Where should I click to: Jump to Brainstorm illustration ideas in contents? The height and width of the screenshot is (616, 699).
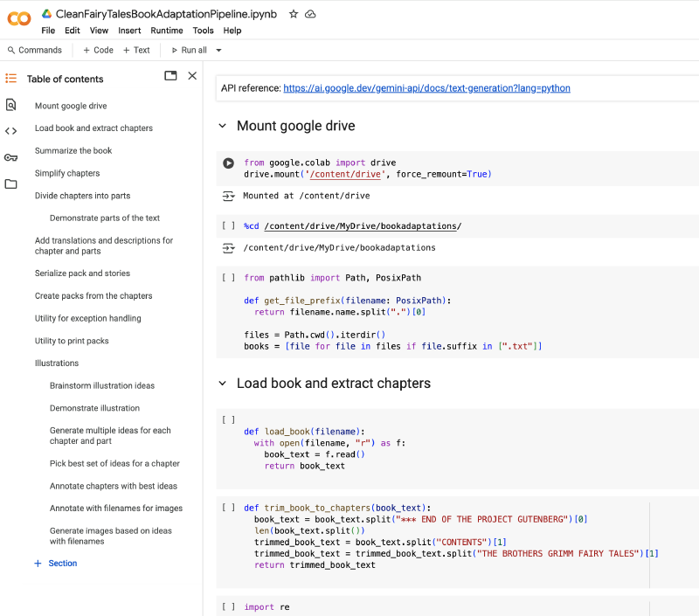102,385
